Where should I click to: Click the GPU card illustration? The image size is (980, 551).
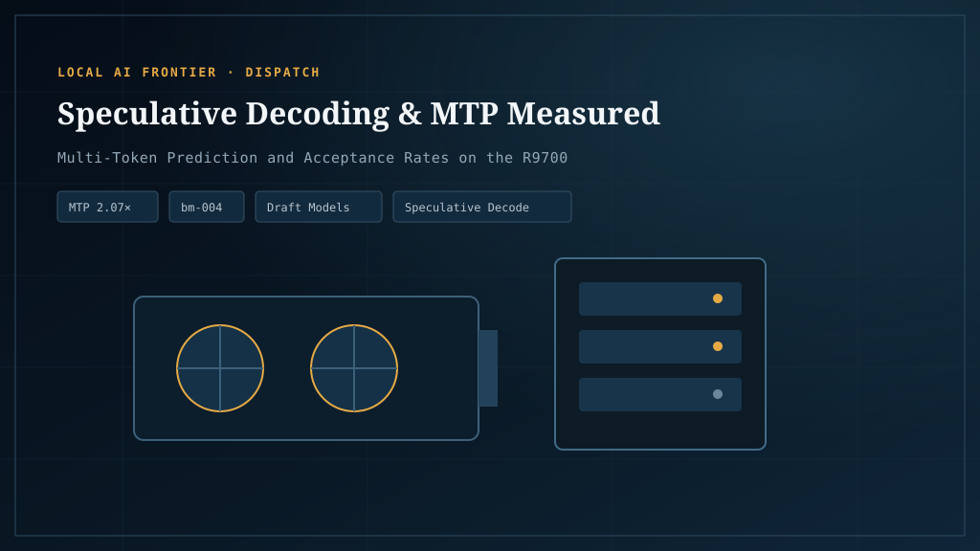click(x=316, y=368)
